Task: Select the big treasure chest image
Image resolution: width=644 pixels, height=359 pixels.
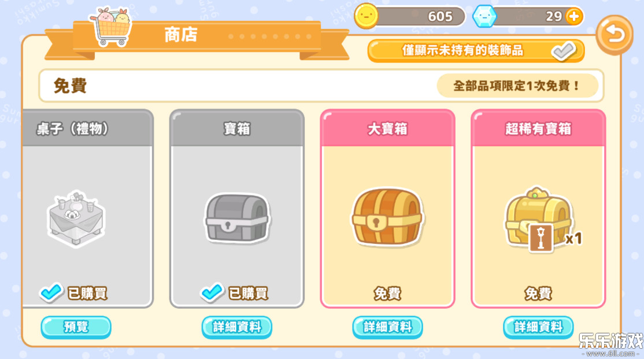Action: [x=387, y=216]
